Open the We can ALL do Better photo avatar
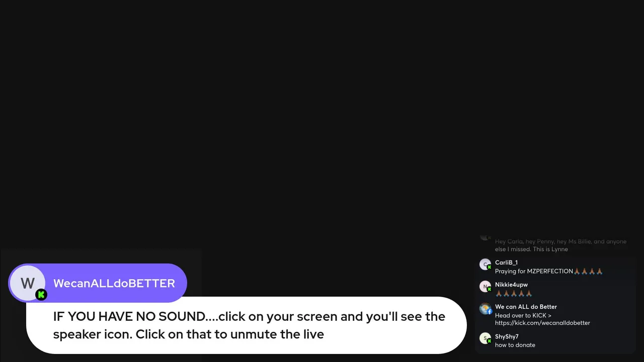644x362 pixels. pos(485,309)
